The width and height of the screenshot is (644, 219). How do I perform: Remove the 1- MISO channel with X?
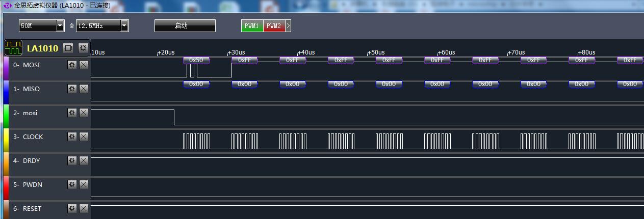pyautogui.click(x=84, y=89)
